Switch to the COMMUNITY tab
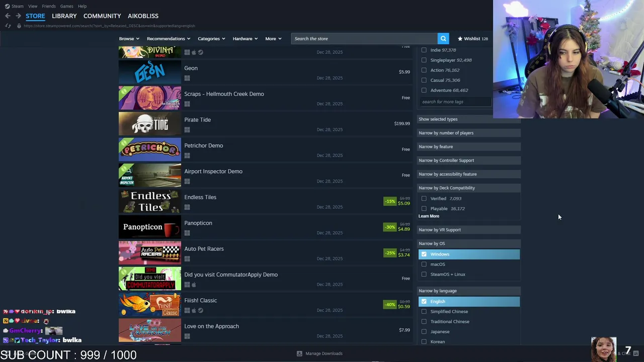 coord(102,16)
